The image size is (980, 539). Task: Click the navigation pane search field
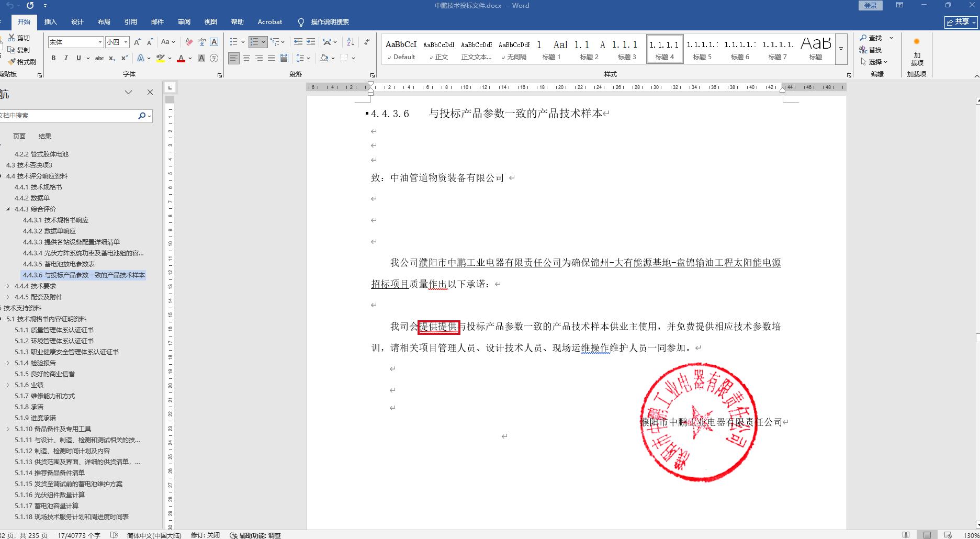68,116
